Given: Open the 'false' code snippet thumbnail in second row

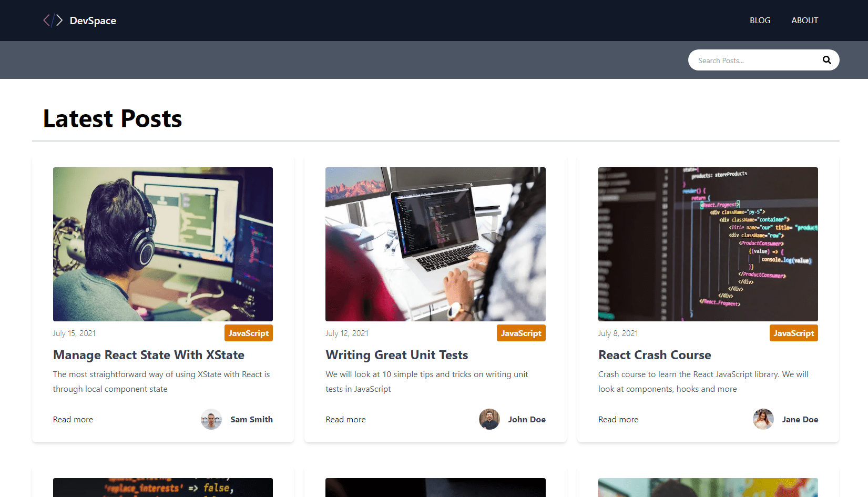Looking at the screenshot, I should (x=163, y=488).
